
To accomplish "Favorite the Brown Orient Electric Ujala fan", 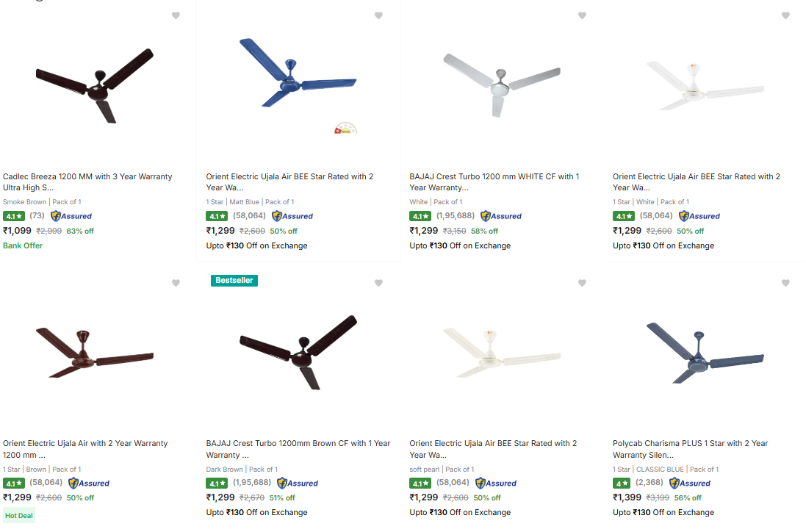I will point(176,283).
